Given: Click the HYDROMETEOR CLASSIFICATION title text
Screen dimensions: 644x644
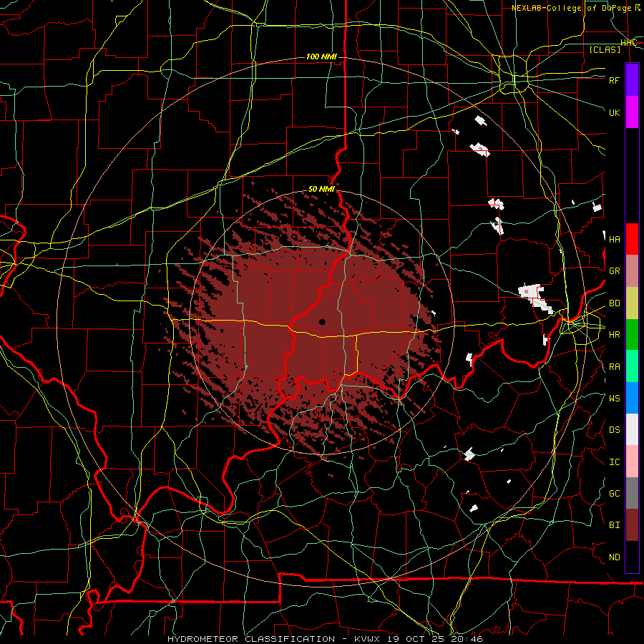Looking at the screenshot, I should point(251,639).
